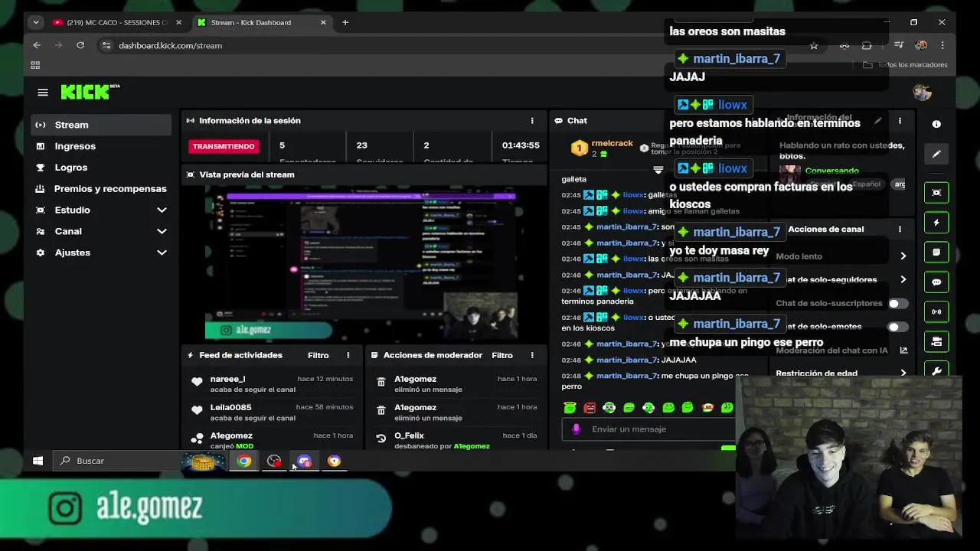The image size is (980, 551).
Task: Click the Chat panel header icon
Action: 559,121
